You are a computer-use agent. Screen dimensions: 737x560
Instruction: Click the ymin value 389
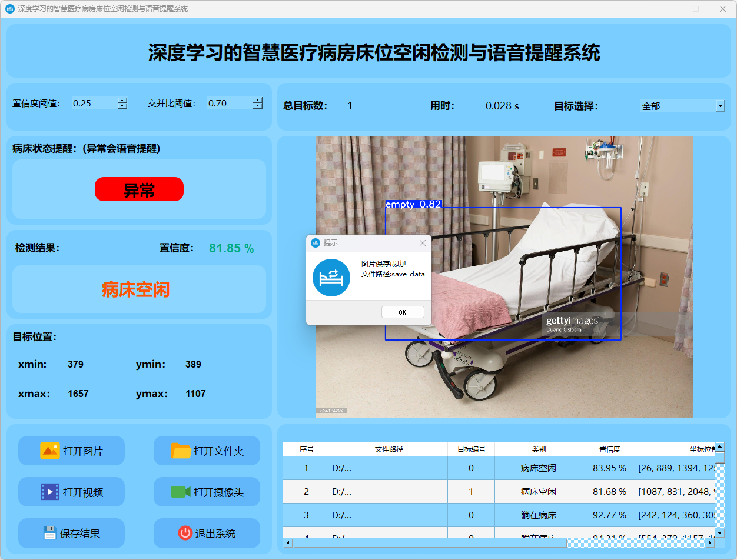193,364
